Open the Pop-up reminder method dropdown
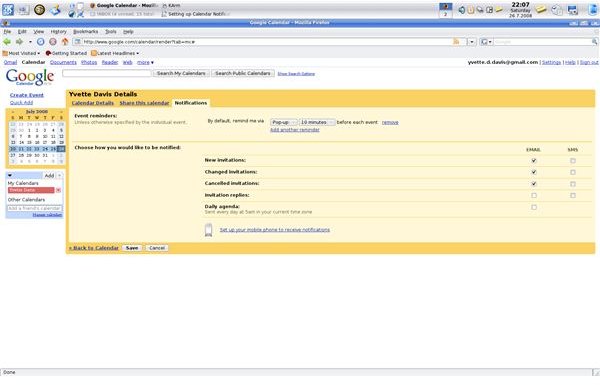This screenshot has height=385, width=600. 284,122
